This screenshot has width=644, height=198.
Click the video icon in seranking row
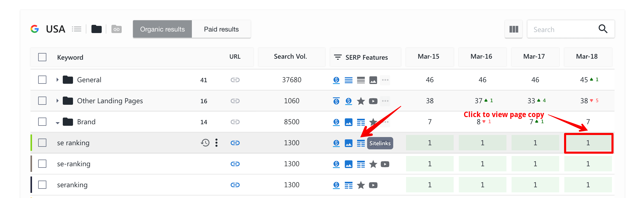pos(373,185)
